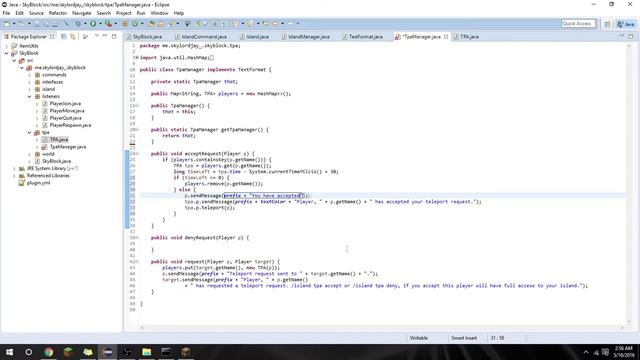Open dropdown next to New icon

click(14, 24)
